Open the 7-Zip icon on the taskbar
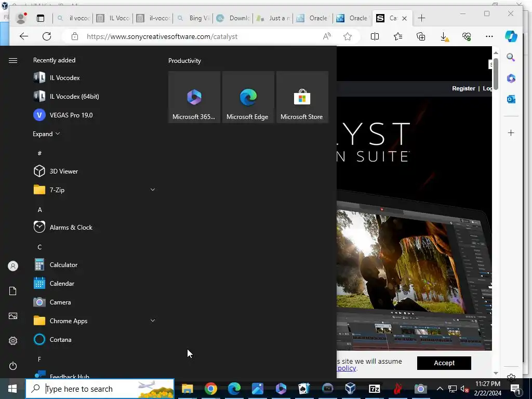 point(374,389)
